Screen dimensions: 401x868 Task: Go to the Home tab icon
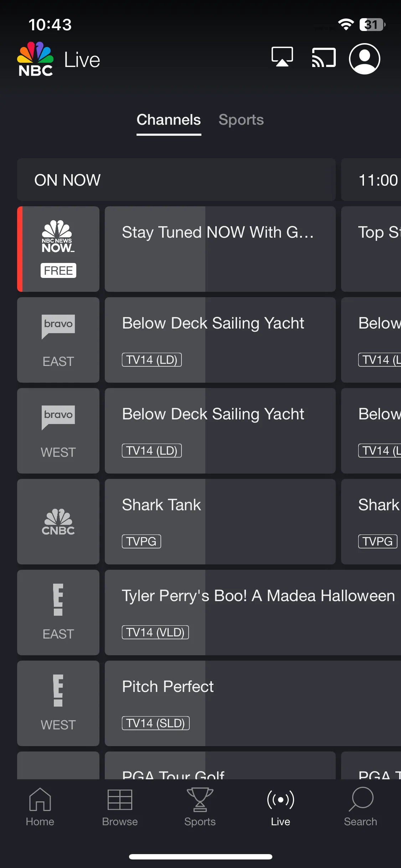(40, 800)
